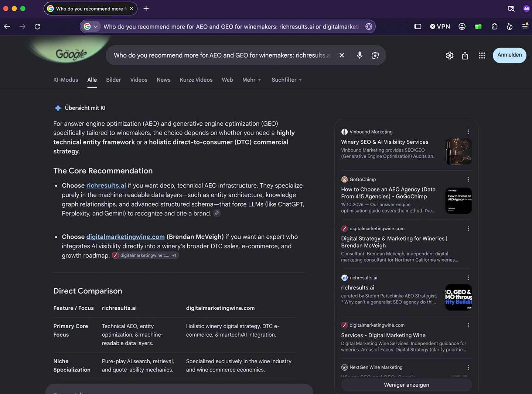This screenshot has width=532, height=394.
Task: Click the VPN button in the toolbar
Action: (440, 26)
